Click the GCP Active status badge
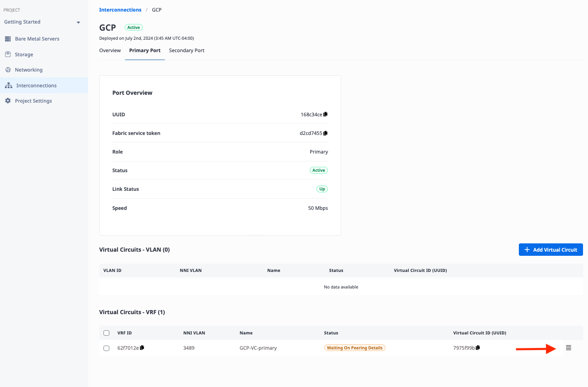588x387 pixels. point(134,27)
